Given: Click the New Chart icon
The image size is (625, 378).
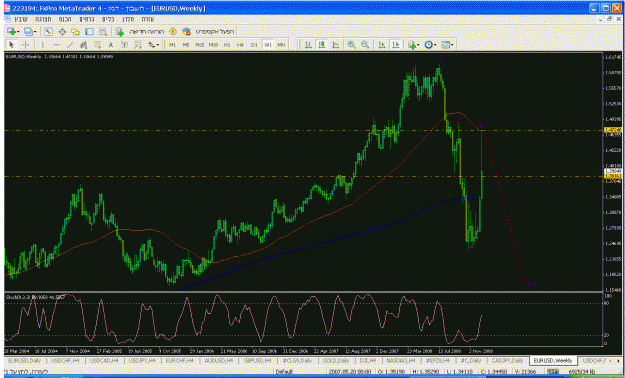Looking at the screenshot, I should point(11,32).
